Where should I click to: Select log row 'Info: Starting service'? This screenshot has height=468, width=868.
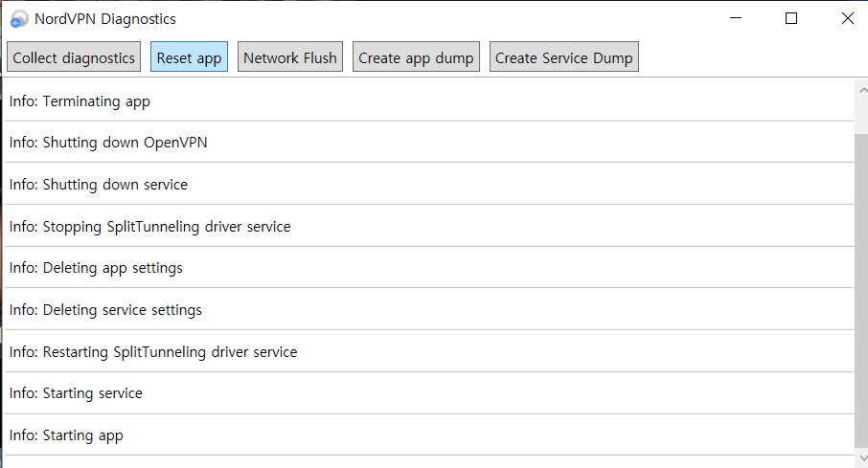[429, 393]
